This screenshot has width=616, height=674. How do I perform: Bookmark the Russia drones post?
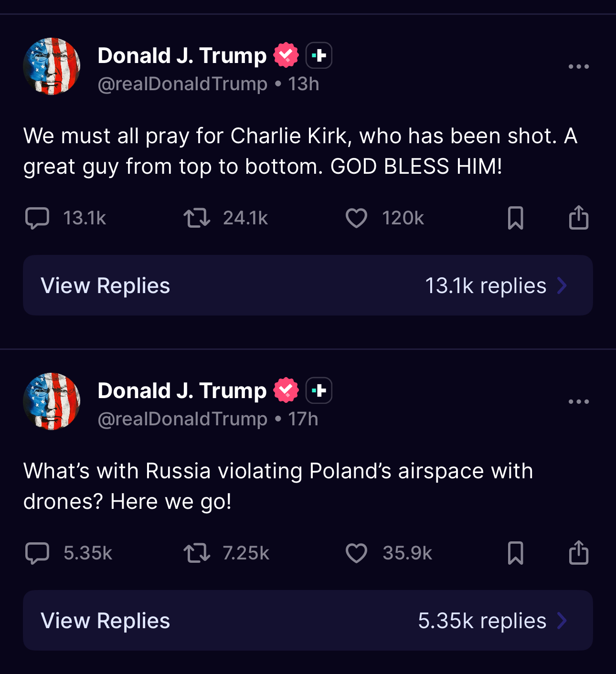(x=515, y=553)
